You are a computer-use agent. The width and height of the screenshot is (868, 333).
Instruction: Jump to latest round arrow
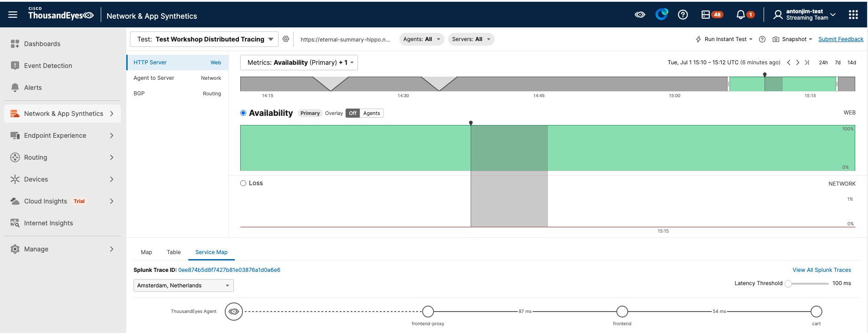tap(807, 62)
